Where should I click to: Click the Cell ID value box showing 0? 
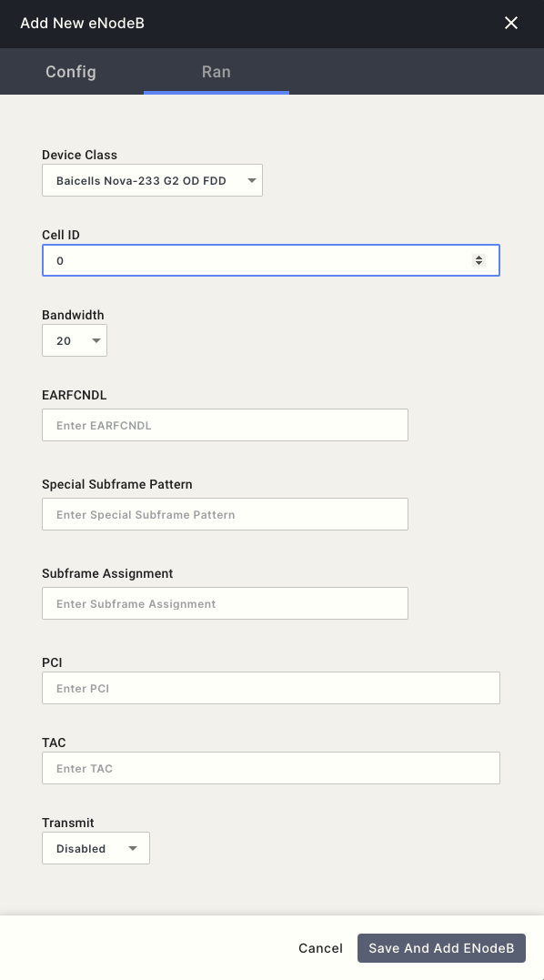(255, 260)
